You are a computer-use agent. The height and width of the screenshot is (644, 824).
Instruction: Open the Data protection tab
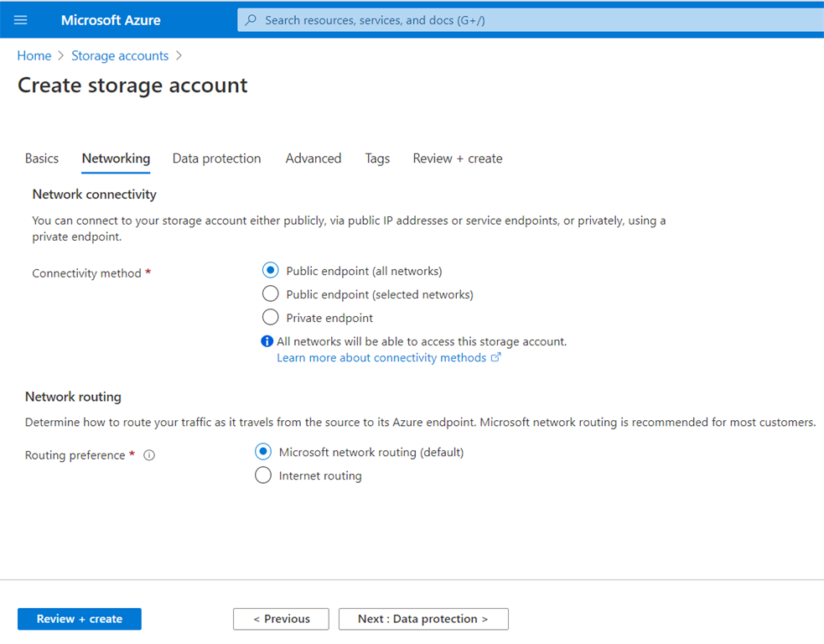216,158
